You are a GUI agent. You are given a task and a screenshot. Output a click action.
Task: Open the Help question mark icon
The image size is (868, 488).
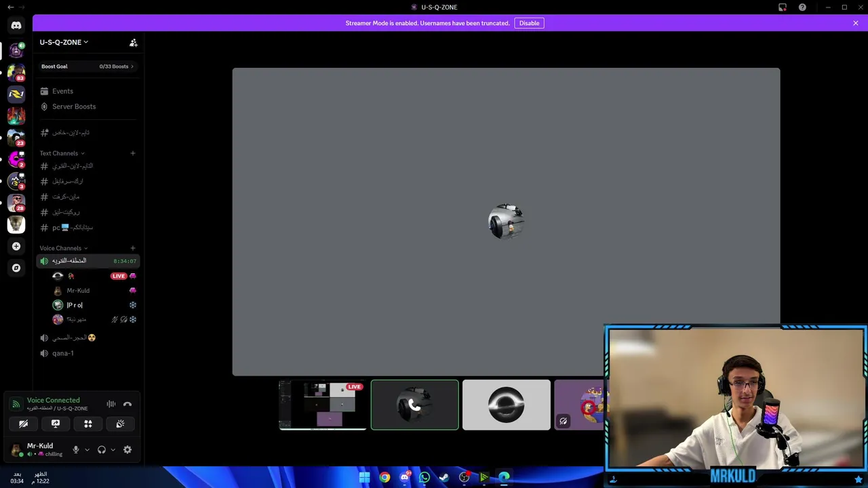point(802,7)
